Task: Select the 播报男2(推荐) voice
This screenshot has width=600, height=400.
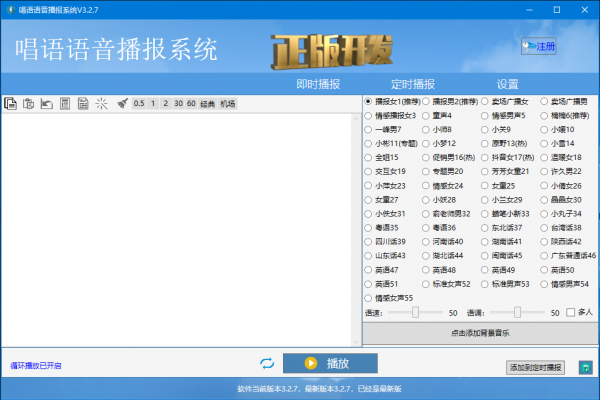Action: coord(450,101)
